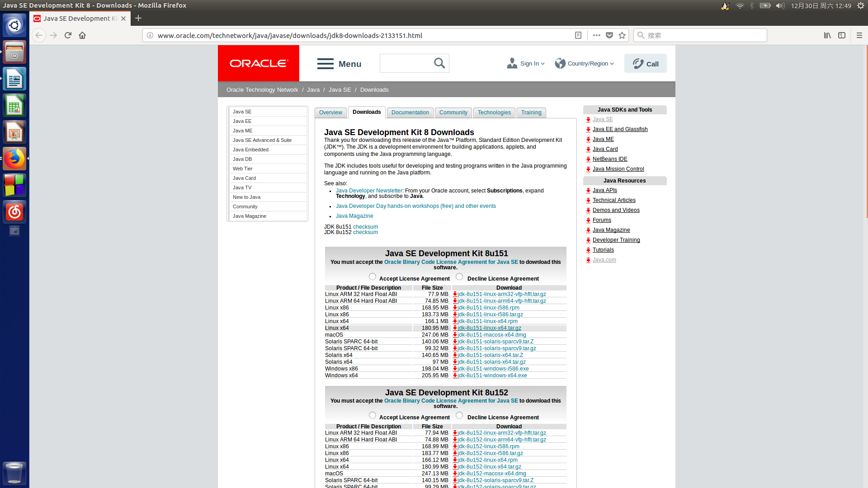Bookmark this page with star icon
This screenshot has height=488, width=868.
coord(622,35)
